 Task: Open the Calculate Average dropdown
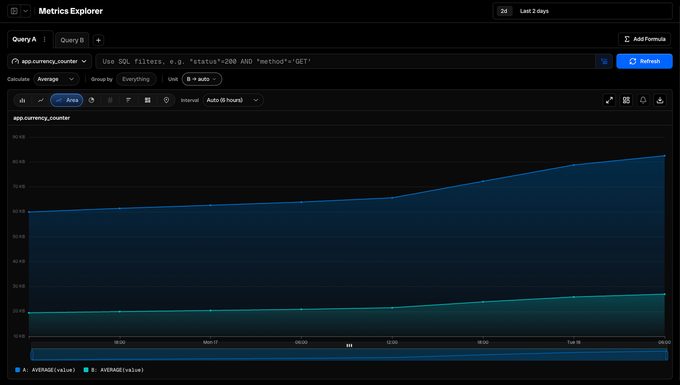tap(56, 79)
